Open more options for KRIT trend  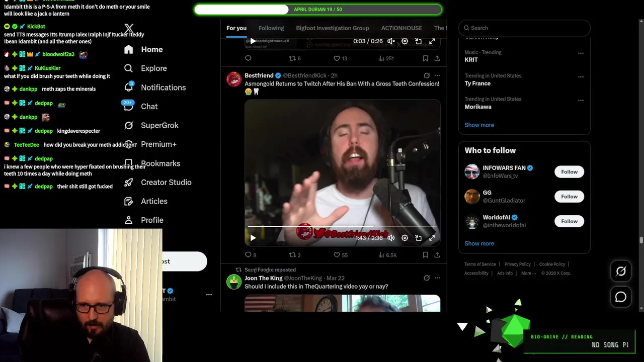(x=581, y=53)
